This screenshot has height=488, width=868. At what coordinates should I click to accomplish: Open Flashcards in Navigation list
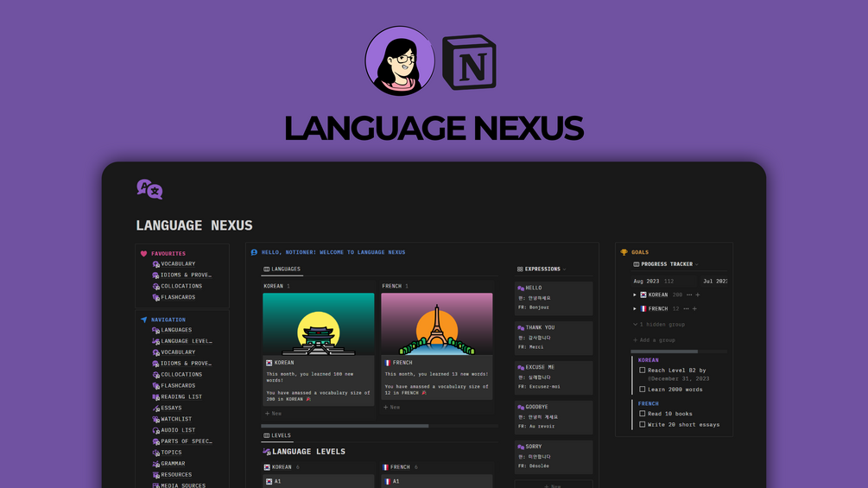pos(178,385)
